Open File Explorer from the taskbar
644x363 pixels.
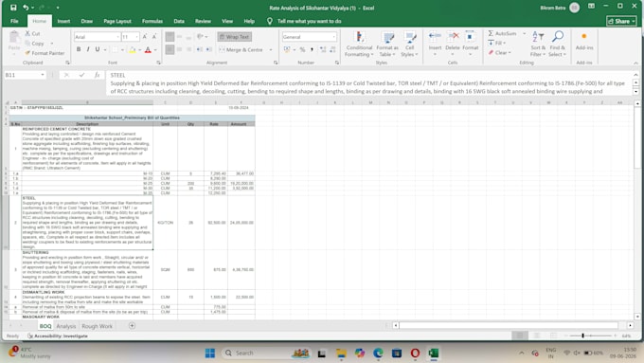click(x=341, y=354)
